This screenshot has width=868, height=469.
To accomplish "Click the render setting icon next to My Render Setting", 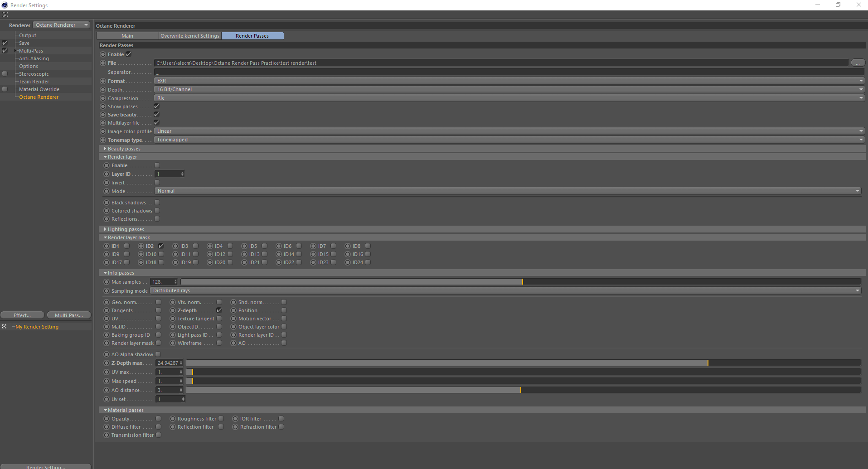I will tap(4, 326).
